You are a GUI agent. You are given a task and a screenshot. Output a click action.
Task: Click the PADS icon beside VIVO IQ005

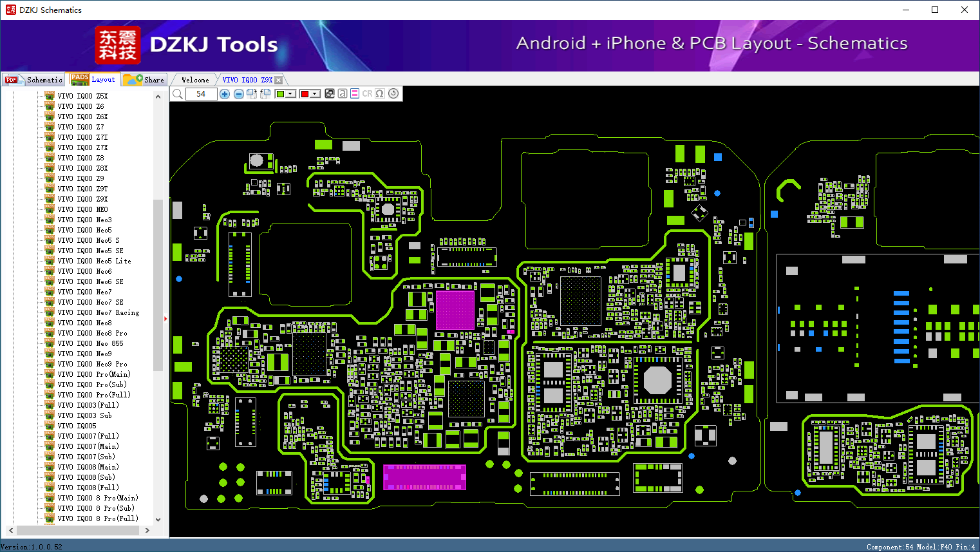(x=50, y=426)
